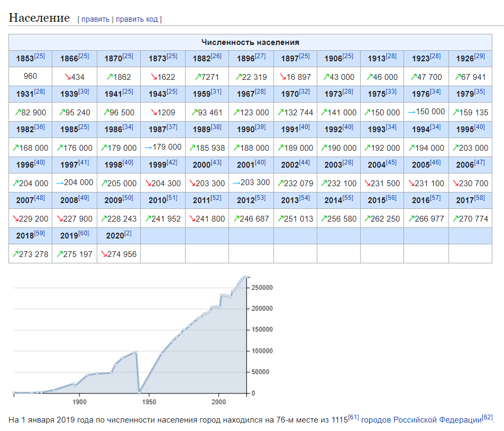
Task: Open footnote 30 next to 1939
Action: 84,91
